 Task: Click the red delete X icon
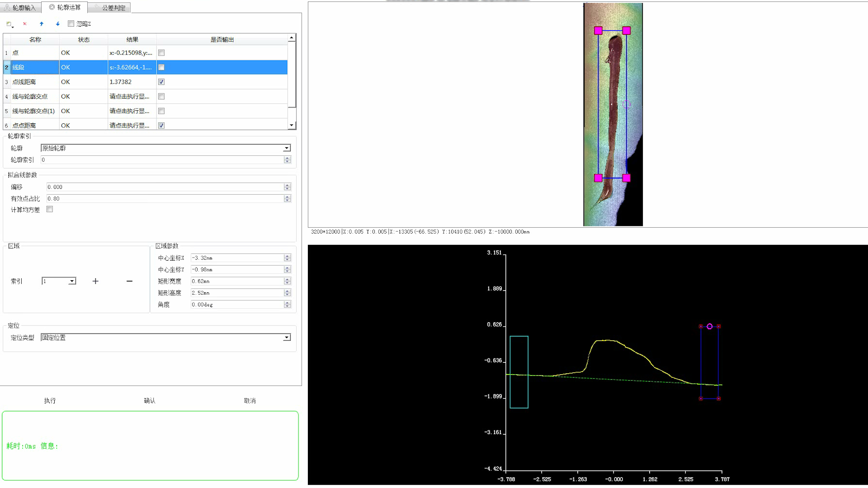(25, 24)
